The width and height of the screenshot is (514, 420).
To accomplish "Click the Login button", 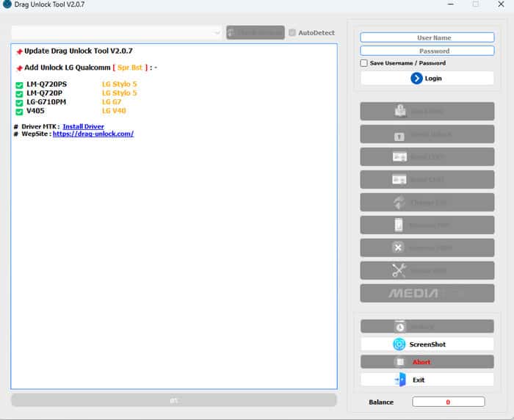I will 427,79.
